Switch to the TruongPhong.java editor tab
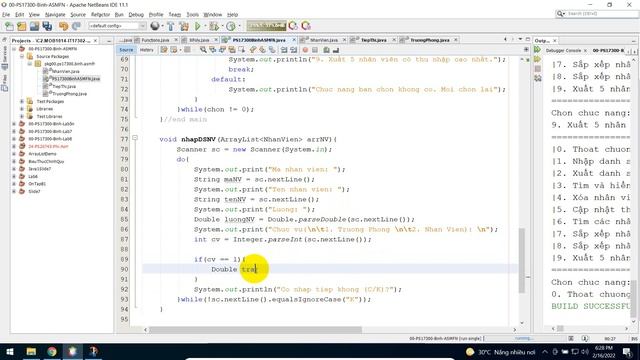 pos(429,40)
